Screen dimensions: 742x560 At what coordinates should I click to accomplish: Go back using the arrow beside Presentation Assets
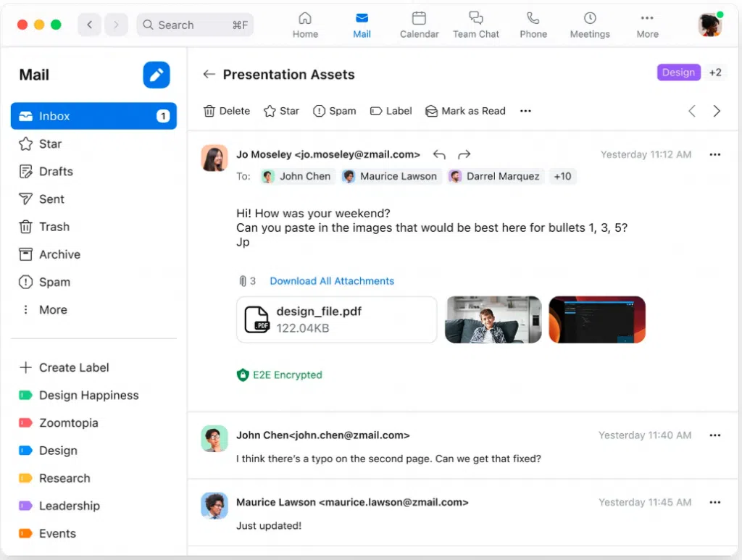[x=209, y=75]
